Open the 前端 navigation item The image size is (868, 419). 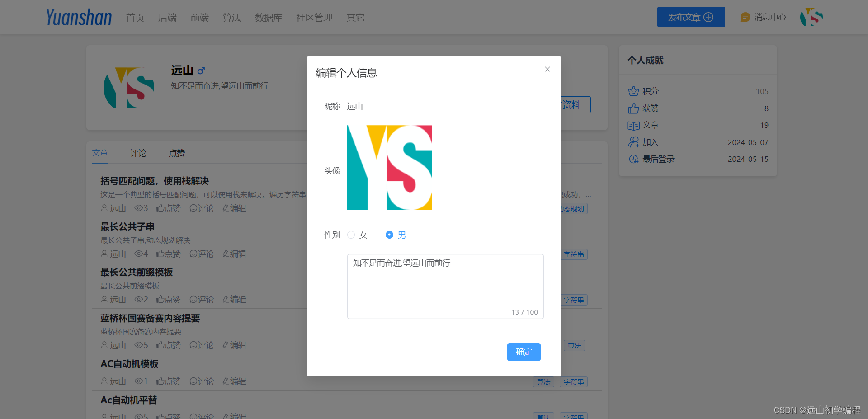click(x=199, y=18)
